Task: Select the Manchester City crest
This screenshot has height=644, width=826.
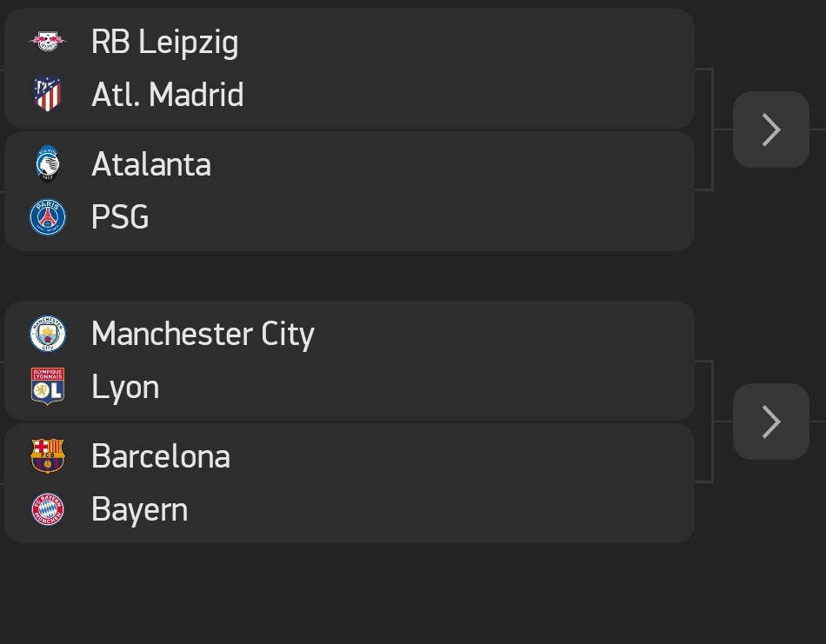Action: pos(48,334)
